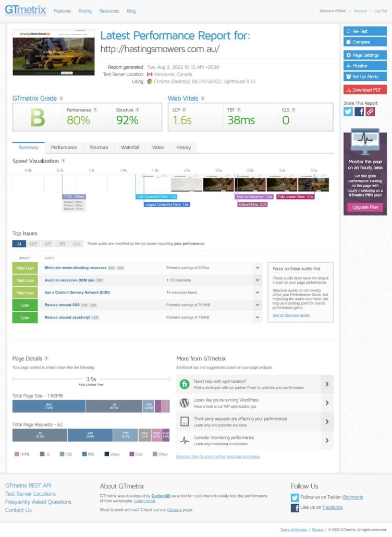This screenshot has height=537, width=392.
Task: Click the Log Out link
Action: point(381,11)
